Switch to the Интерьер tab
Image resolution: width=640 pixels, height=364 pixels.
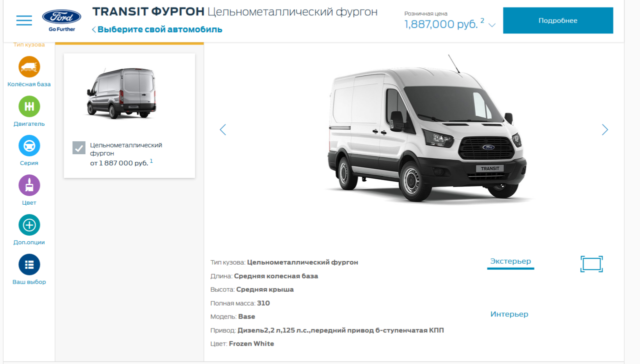pos(509,314)
